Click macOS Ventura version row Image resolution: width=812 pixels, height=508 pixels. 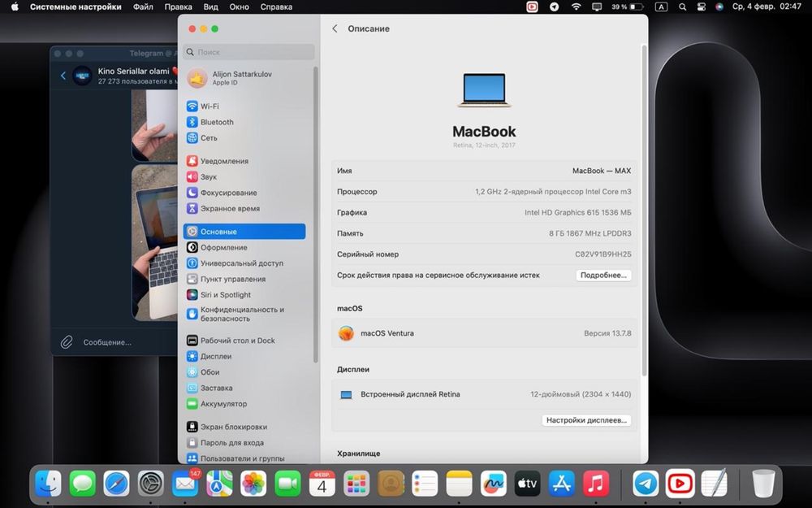[484, 333]
